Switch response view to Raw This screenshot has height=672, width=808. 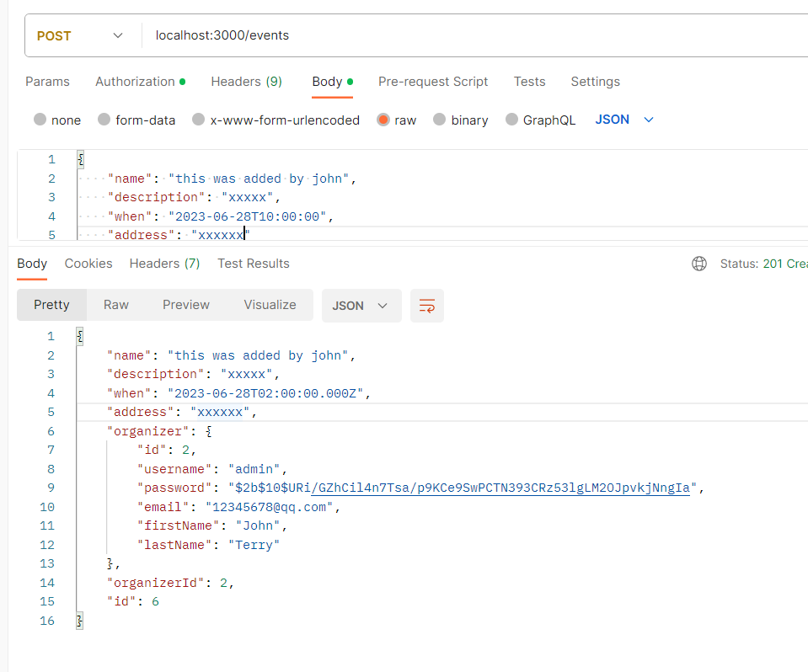coord(116,305)
